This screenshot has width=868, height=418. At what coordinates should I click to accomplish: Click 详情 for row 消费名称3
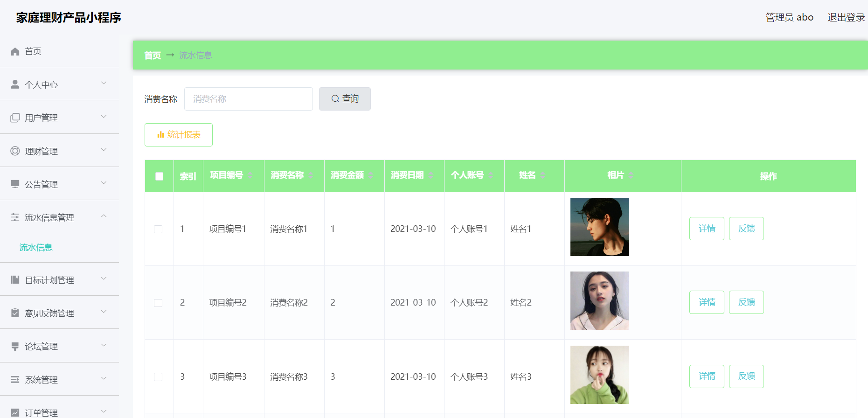pos(707,376)
